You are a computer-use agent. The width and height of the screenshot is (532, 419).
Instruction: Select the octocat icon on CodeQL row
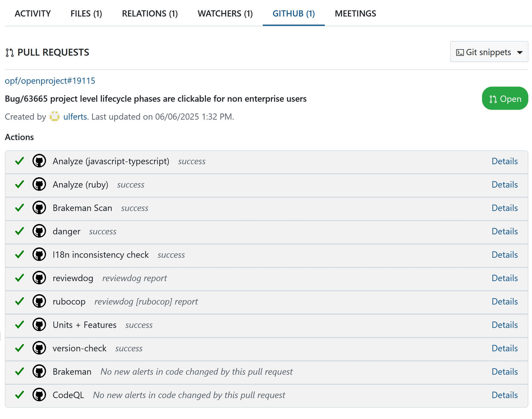click(x=39, y=395)
